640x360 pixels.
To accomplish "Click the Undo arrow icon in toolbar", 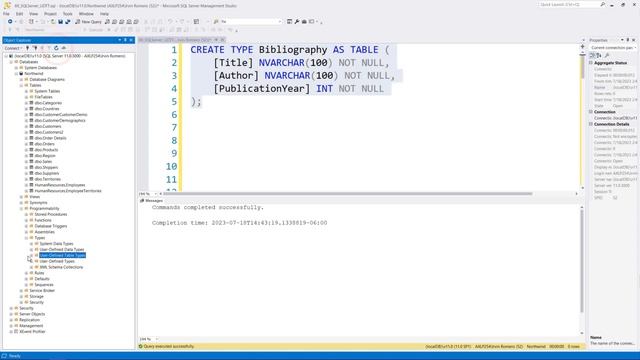I will (x=170, y=22).
